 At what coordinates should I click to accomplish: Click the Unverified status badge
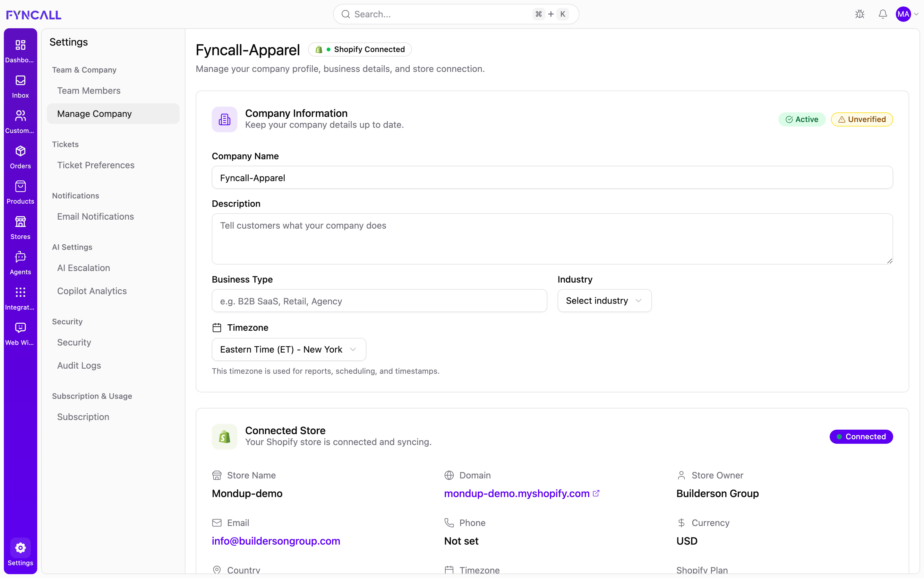tap(862, 119)
